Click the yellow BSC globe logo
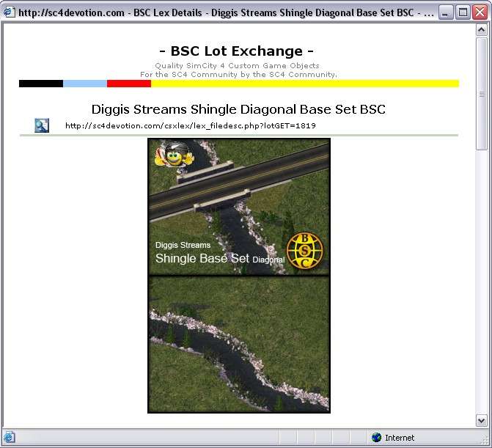The image size is (492, 448). 305,251
